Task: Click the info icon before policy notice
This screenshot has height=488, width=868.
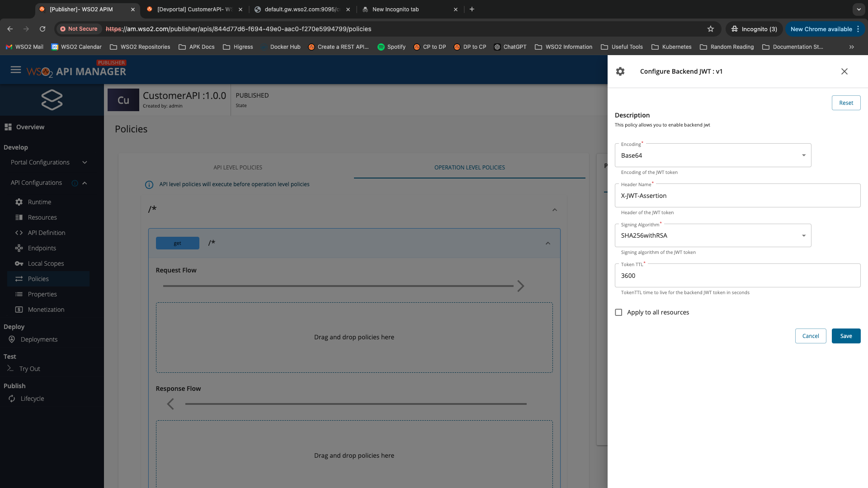Action: point(149,185)
